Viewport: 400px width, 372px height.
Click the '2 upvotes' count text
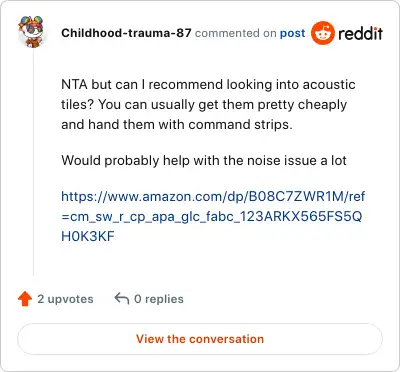[x=65, y=299]
